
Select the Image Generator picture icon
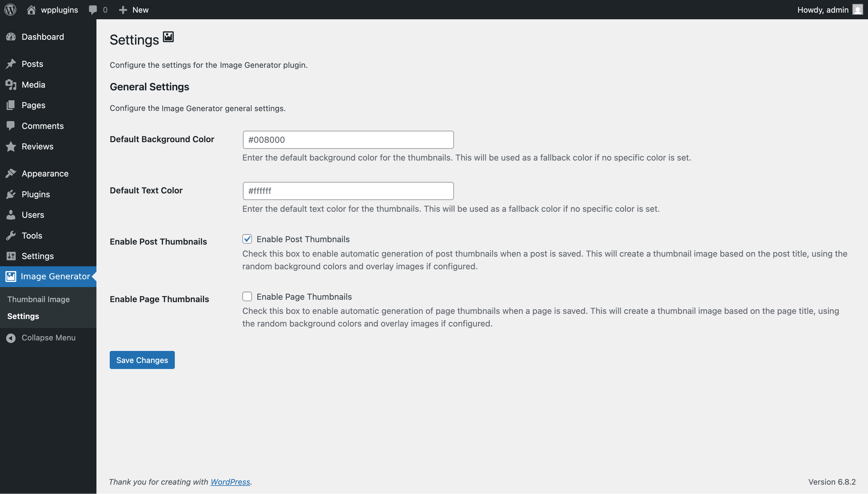[x=11, y=276]
